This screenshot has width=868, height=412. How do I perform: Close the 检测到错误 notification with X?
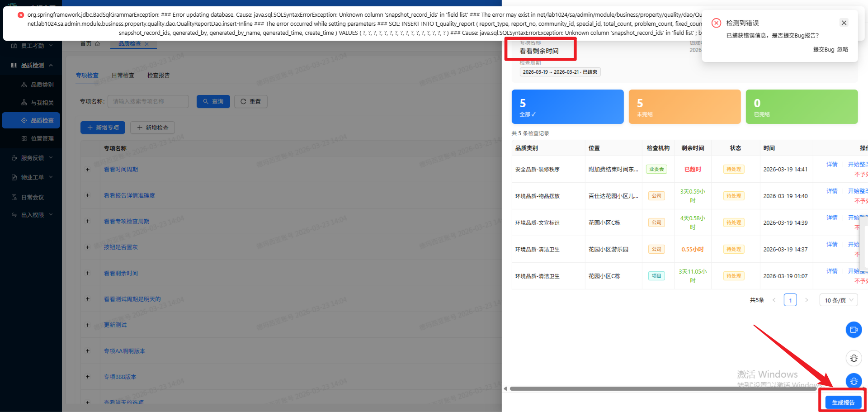tap(844, 23)
